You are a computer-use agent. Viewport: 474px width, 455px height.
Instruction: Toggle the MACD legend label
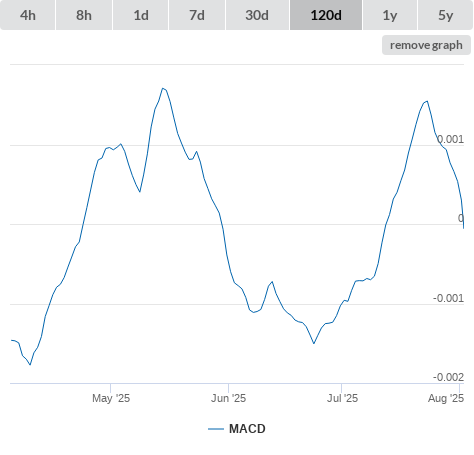point(247,429)
